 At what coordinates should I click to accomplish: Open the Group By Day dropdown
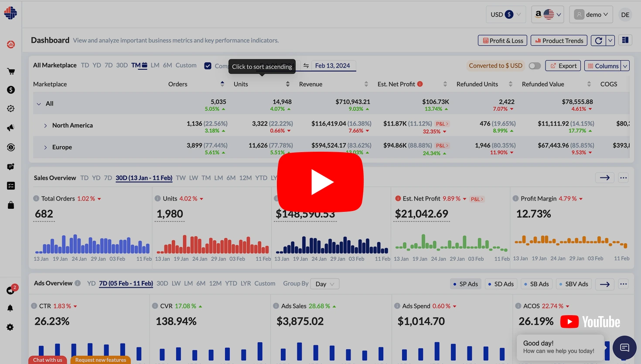tap(325, 284)
